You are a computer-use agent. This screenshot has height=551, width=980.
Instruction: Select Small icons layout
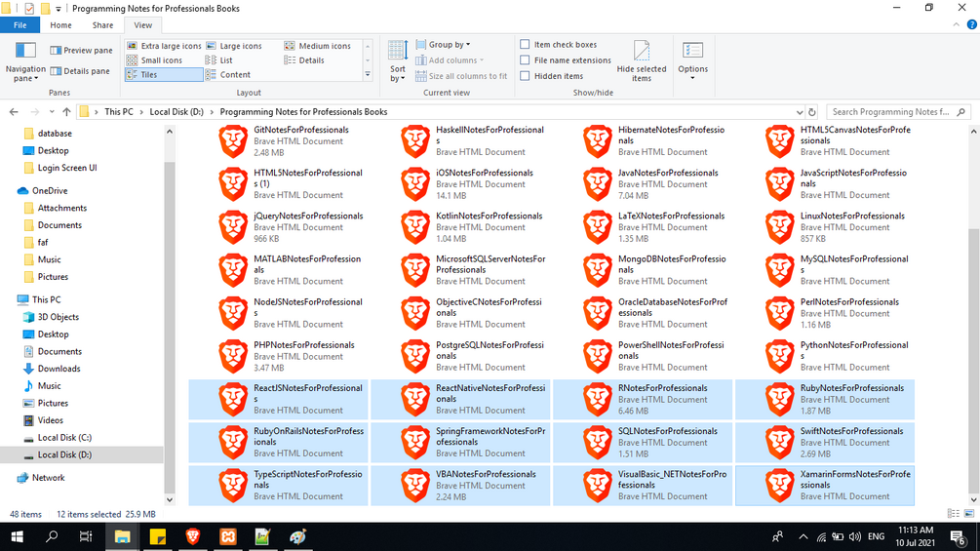point(154,59)
